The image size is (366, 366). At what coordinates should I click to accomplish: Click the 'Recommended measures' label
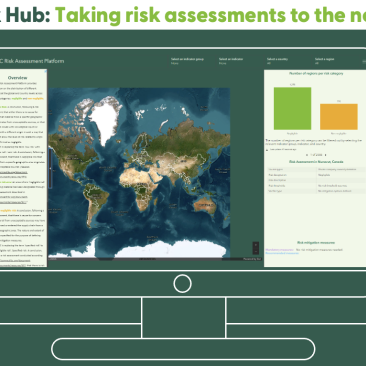pyautogui.click(x=282, y=253)
